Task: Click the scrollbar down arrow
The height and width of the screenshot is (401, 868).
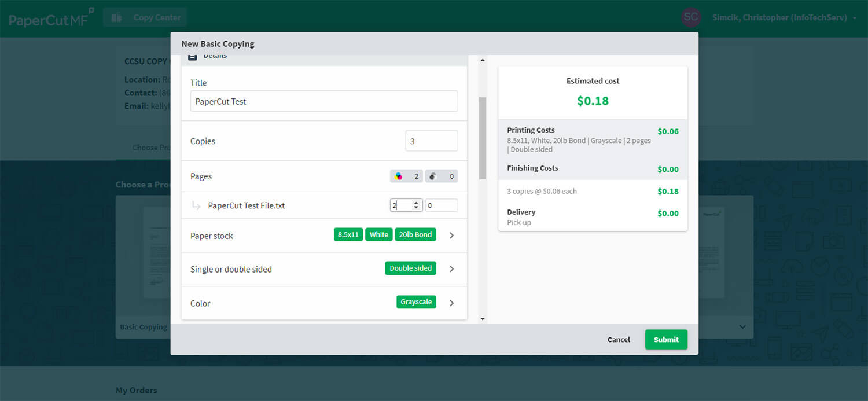Action: click(x=483, y=318)
